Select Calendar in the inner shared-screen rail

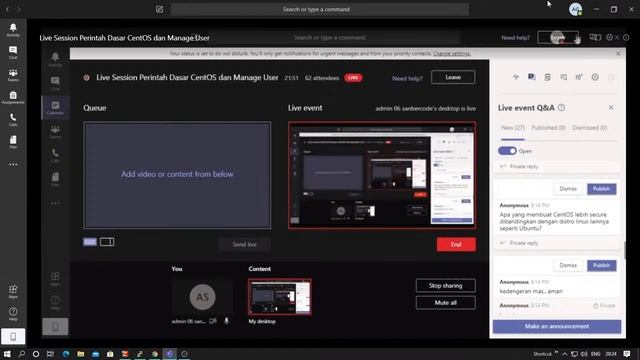point(56,108)
